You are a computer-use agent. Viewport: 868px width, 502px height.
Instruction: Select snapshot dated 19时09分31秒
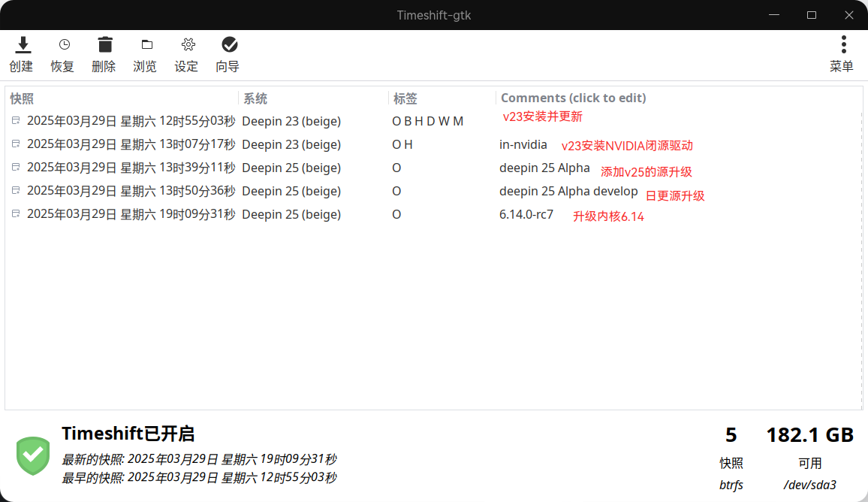point(131,214)
